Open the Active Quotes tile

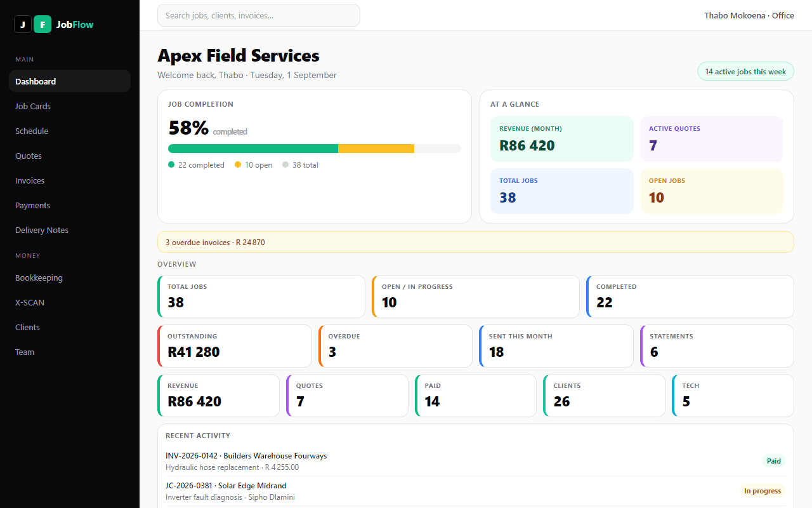tap(712, 139)
